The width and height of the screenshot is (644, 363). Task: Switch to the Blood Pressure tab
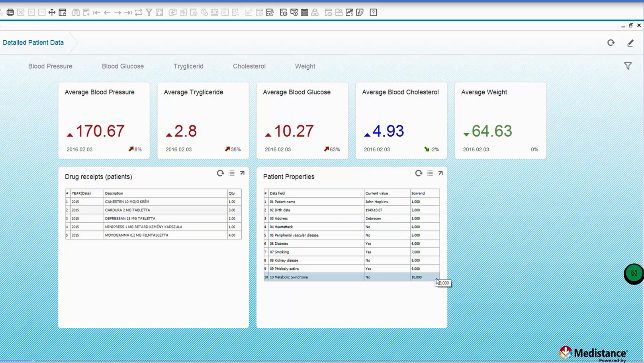click(x=50, y=66)
